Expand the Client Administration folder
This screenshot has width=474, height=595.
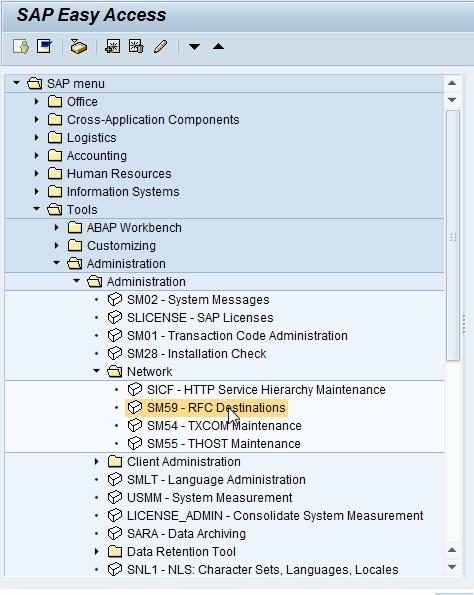(x=96, y=461)
